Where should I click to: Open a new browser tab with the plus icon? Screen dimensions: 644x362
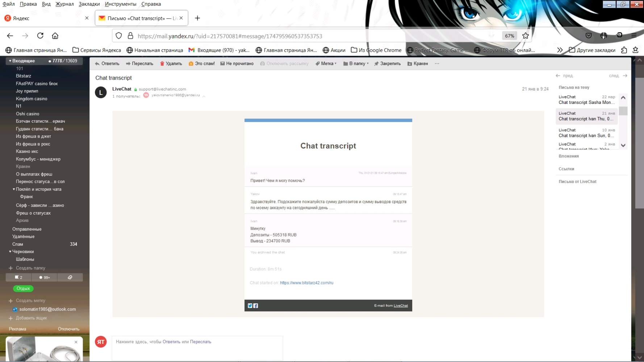(197, 18)
